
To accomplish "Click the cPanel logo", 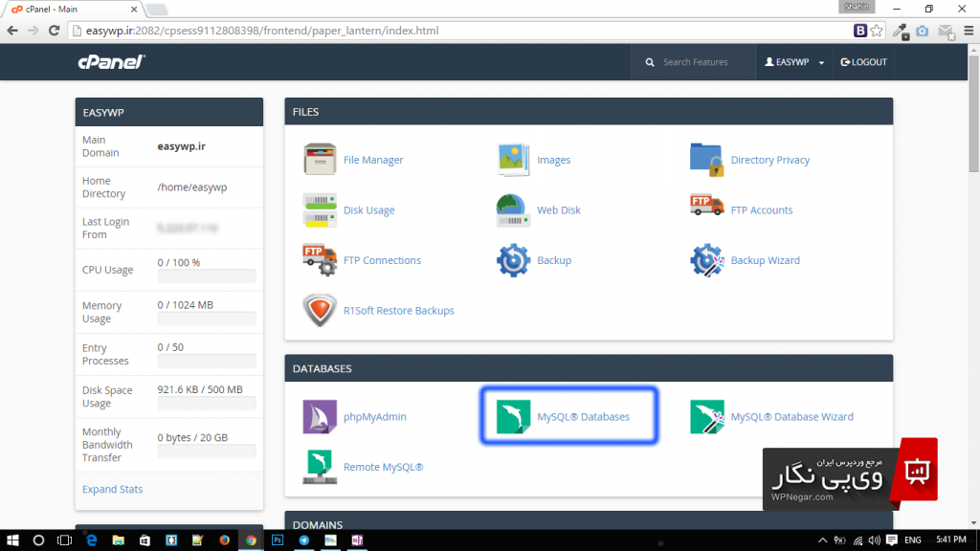I will [x=111, y=62].
